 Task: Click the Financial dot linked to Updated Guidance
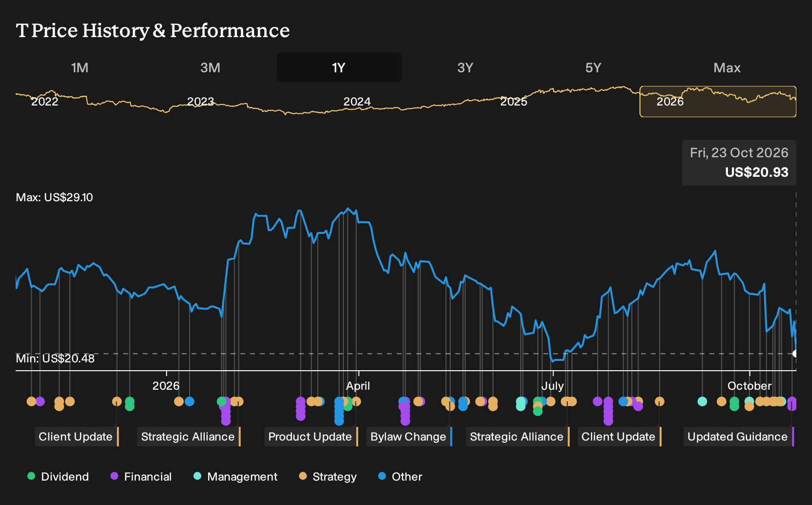pyautogui.click(x=792, y=401)
